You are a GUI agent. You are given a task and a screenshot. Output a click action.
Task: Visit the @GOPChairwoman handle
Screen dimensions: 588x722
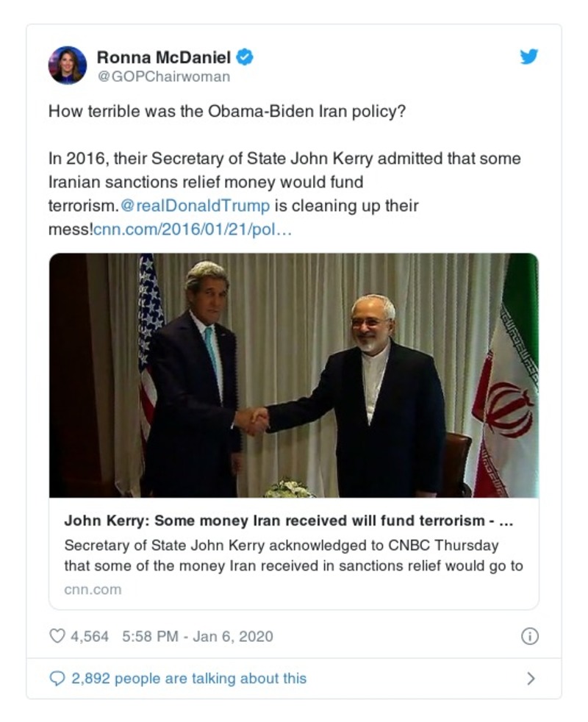click(x=163, y=76)
